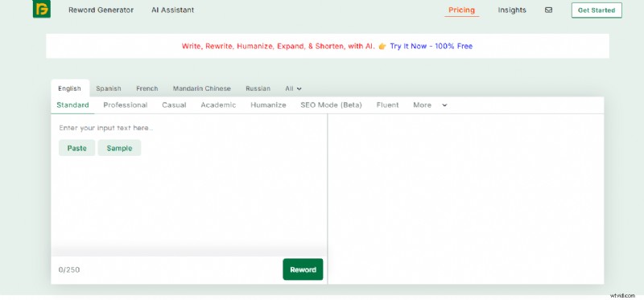Load text with the Sample button
644x300 pixels.
click(x=119, y=148)
